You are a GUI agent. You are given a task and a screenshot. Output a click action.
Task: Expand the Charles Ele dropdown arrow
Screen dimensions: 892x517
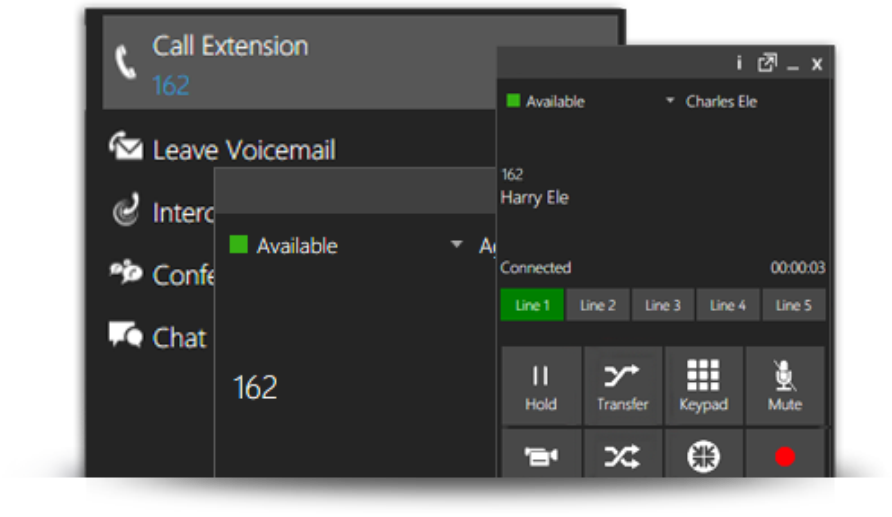670,102
